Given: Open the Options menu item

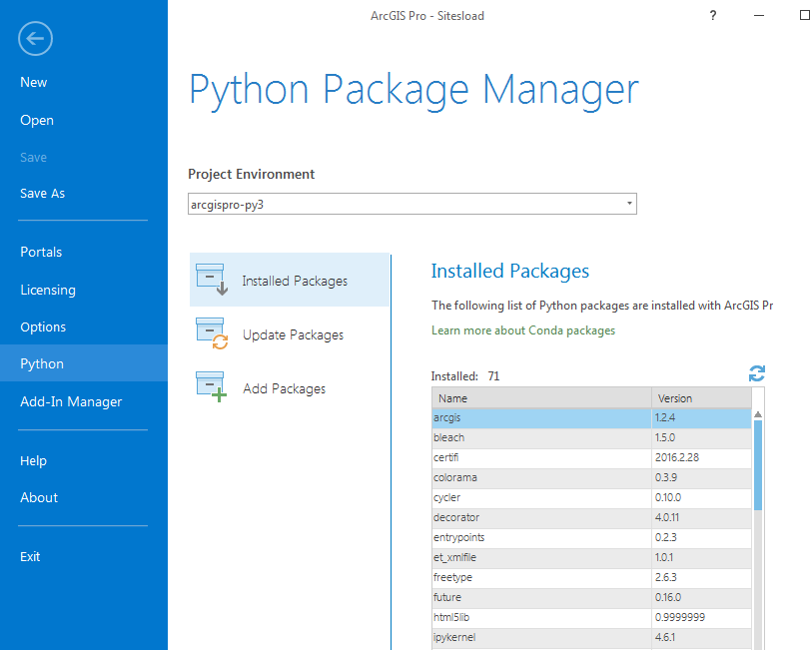Looking at the screenshot, I should [x=43, y=326].
